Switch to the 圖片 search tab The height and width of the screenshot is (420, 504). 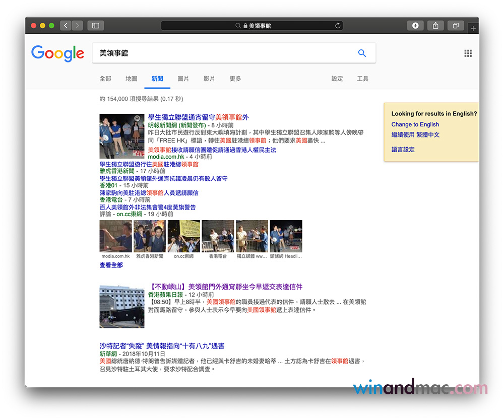[183, 79]
